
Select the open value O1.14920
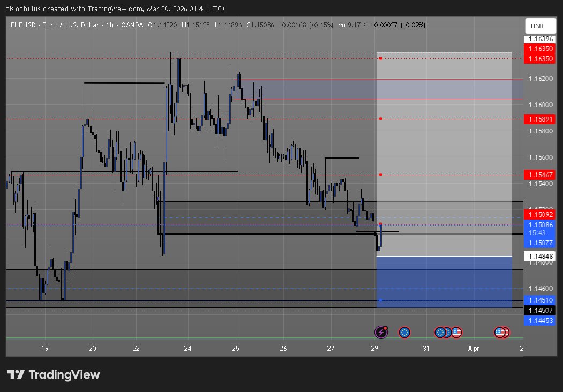point(162,25)
